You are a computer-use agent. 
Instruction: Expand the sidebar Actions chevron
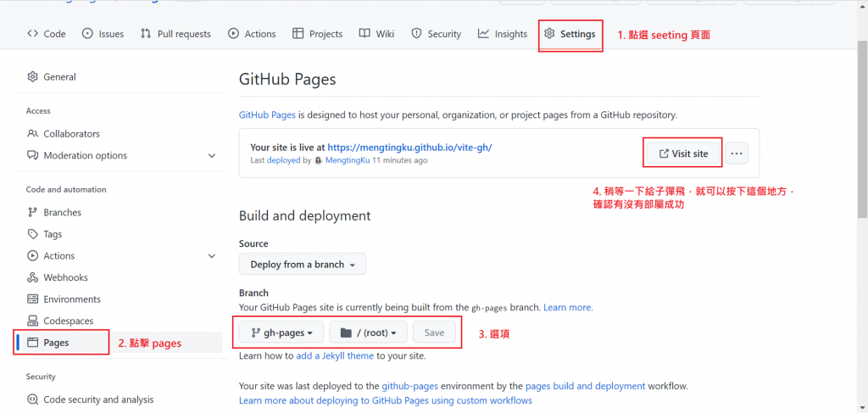coord(211,256)
